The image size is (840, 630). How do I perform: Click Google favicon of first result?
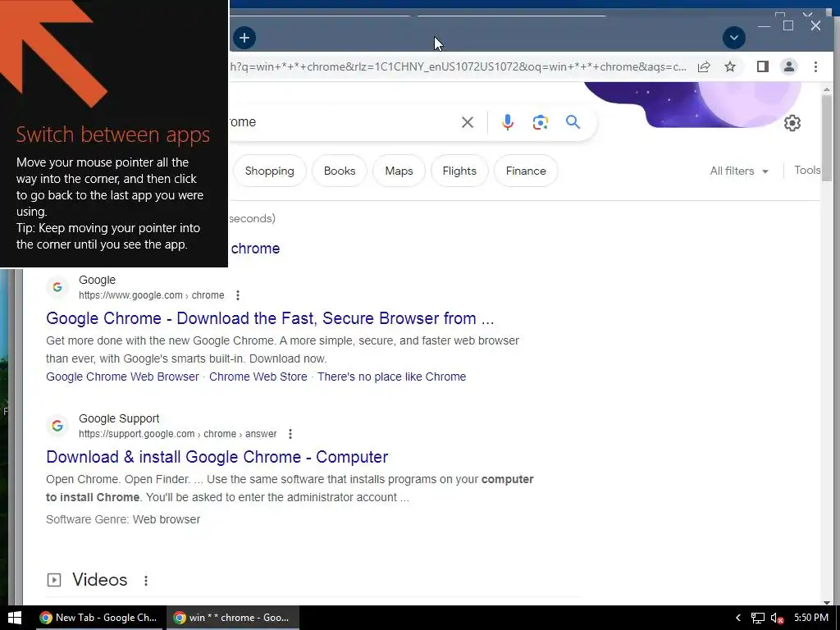click(x=57, y=287)
